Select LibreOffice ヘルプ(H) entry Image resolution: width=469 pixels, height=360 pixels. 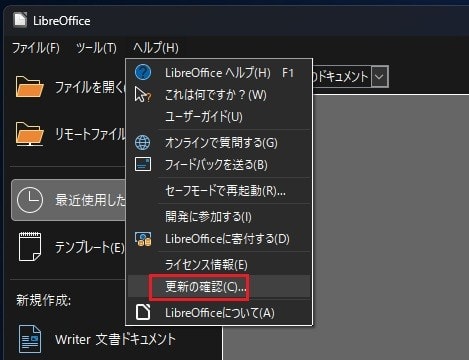(x=219, y=72)
